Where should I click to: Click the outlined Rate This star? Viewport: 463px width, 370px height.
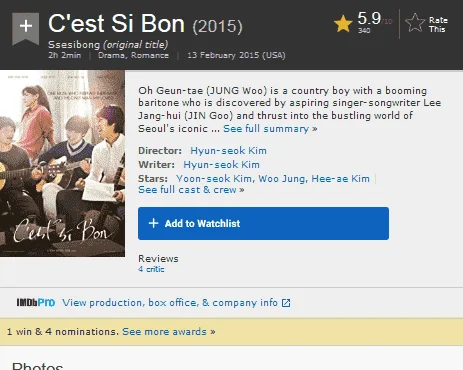coord(415,23)
